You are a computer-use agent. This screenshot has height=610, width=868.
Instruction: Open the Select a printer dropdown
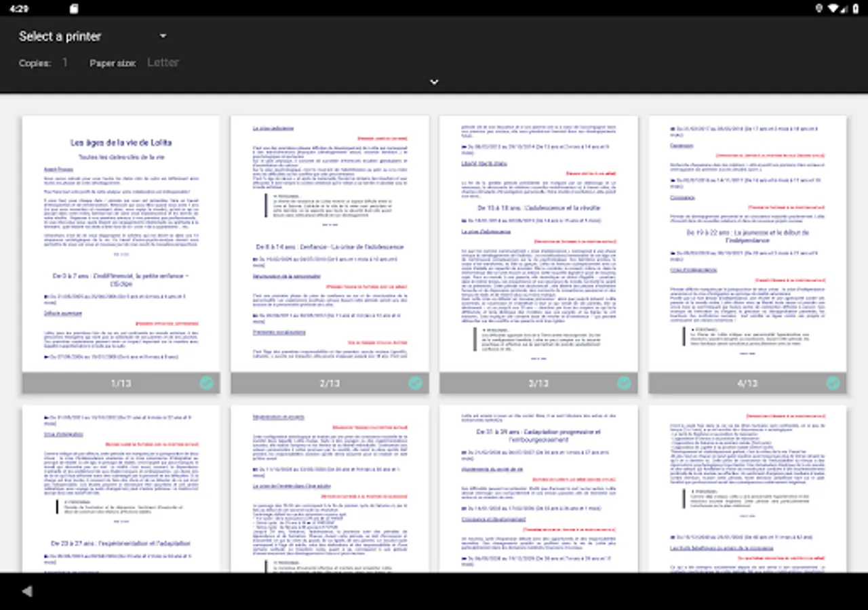(92, 37)
